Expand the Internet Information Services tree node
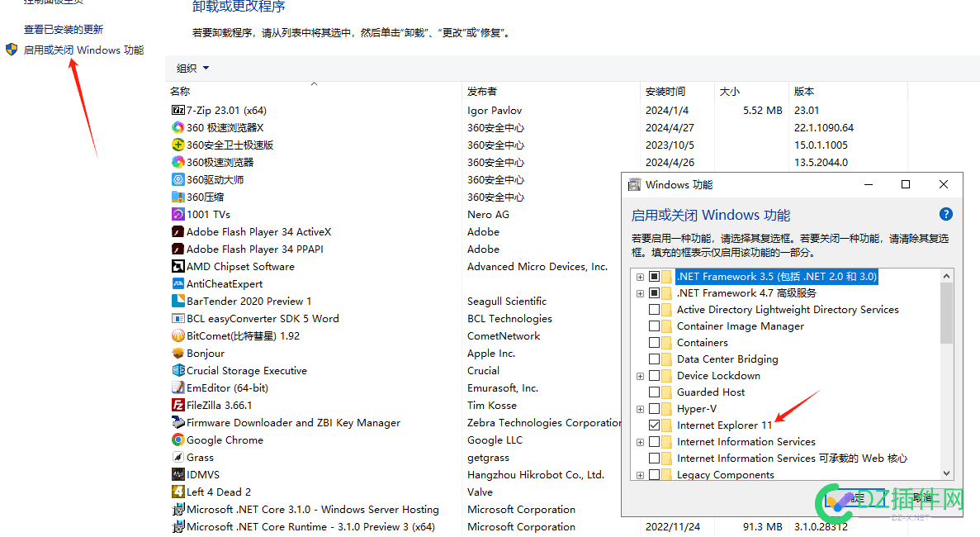The width and height of the screenshot is (980, 537). [640, 442]
